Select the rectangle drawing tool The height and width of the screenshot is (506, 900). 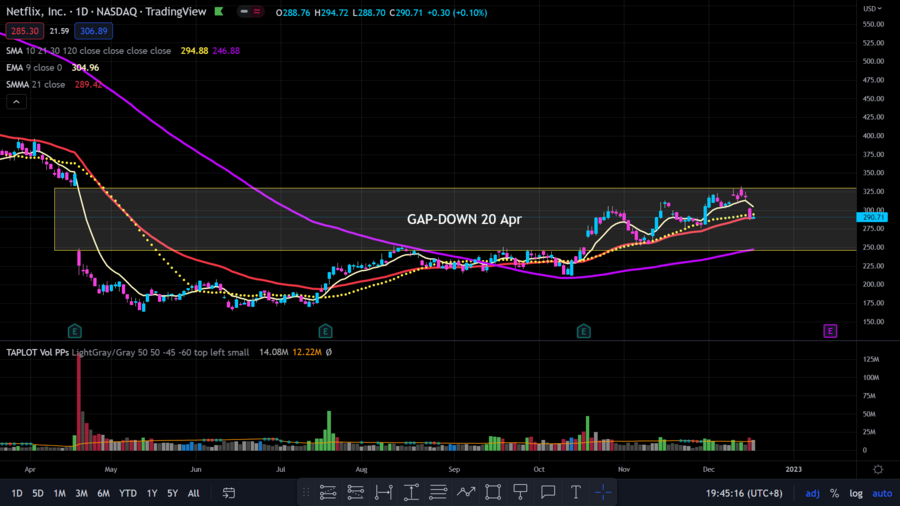pos(492,492)
